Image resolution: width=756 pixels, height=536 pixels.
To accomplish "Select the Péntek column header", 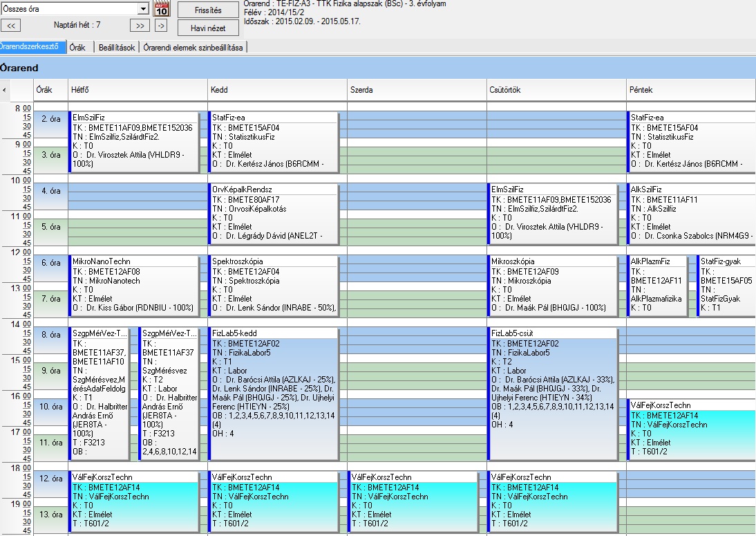I will (x=691, y=90).
